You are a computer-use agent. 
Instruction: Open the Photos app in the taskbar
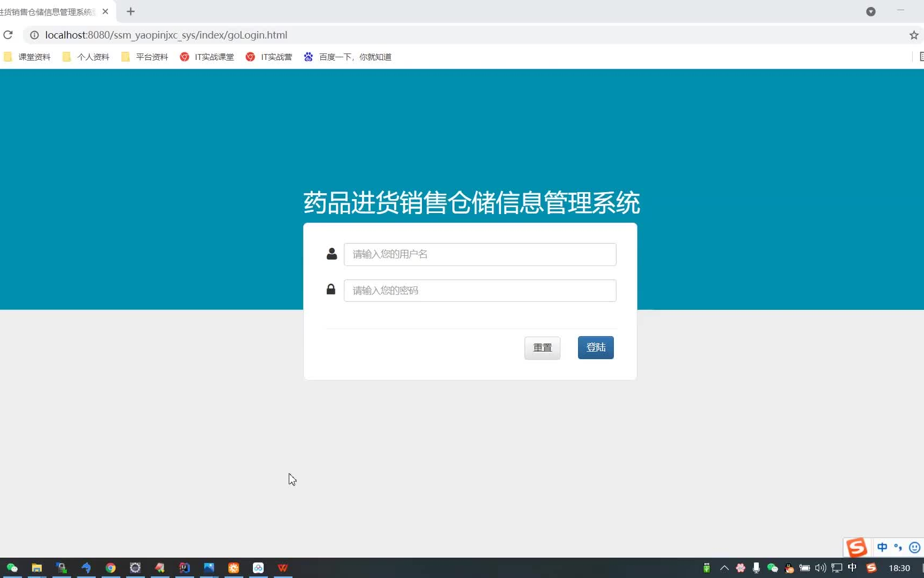pyautogui.click(x=209, y=568)
